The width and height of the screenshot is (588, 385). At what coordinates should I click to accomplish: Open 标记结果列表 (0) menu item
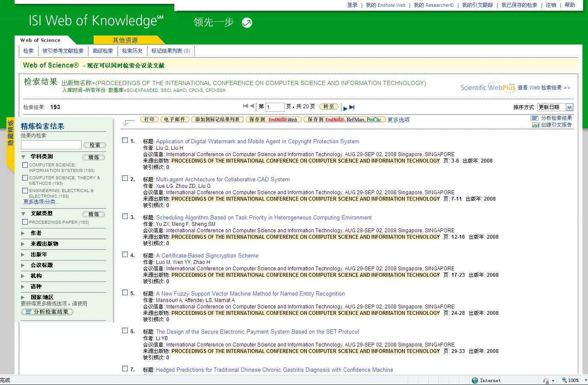(171, 50)
